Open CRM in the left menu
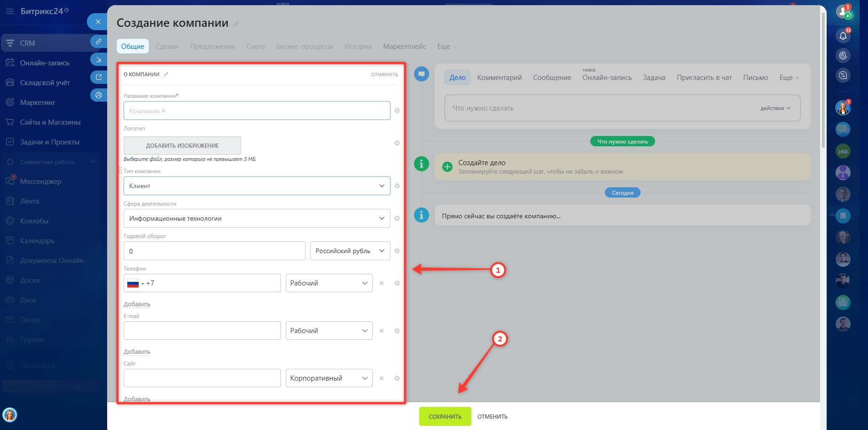 [27, 43]
